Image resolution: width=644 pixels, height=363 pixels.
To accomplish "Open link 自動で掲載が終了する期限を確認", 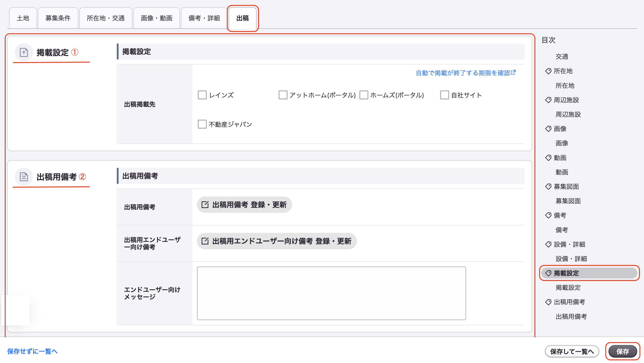I will [x=466, y=73].
